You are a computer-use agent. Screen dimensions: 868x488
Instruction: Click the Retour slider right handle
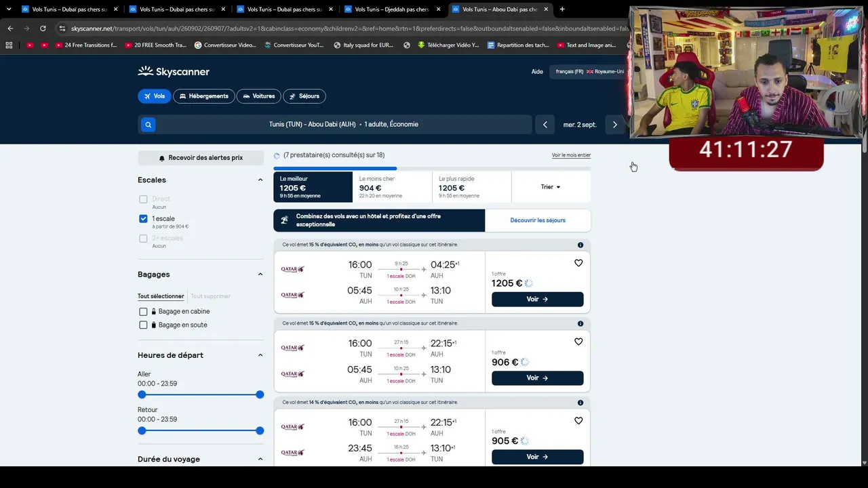pos(260,430)
